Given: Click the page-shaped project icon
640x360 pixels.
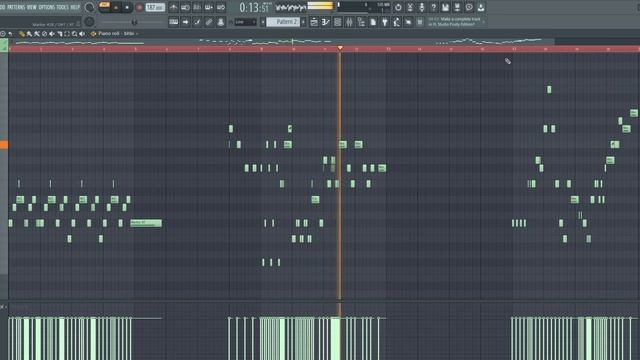Looking at the screenshot, I should (373, 22).
